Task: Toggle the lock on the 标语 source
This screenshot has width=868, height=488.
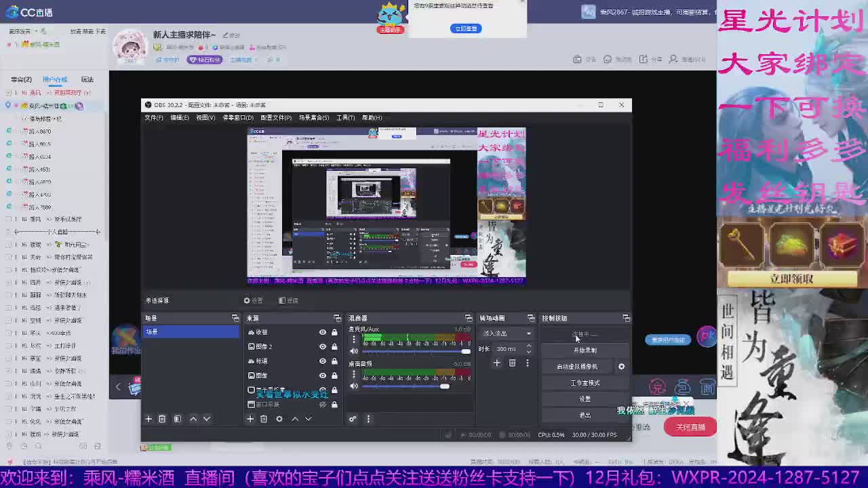Action: click(334, 361)
